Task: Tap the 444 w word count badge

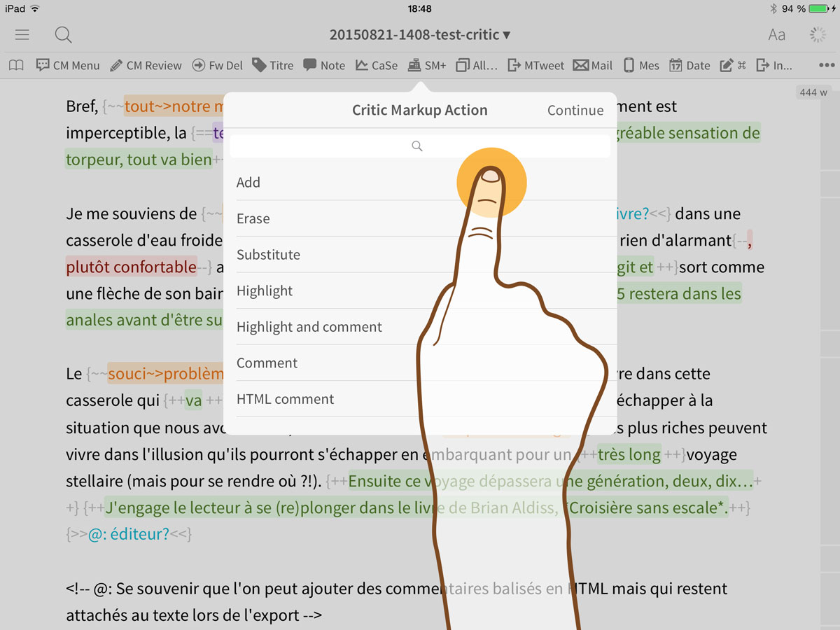Action: [812, 92]
